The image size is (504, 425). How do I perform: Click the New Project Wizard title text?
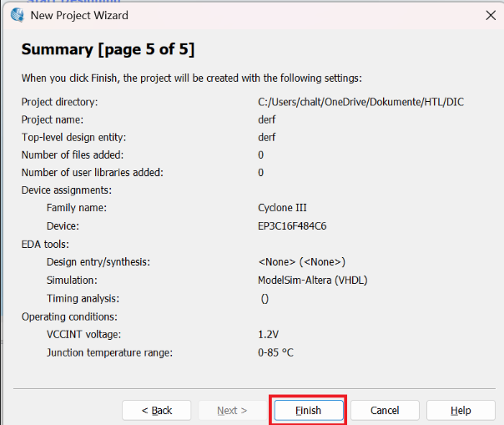(79, 15)
